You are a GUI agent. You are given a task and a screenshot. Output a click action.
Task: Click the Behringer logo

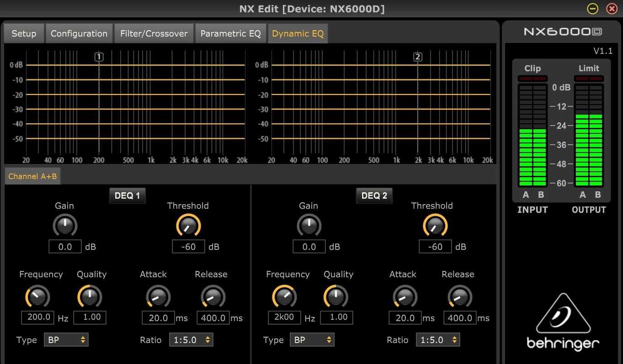(x=563, y=322)
